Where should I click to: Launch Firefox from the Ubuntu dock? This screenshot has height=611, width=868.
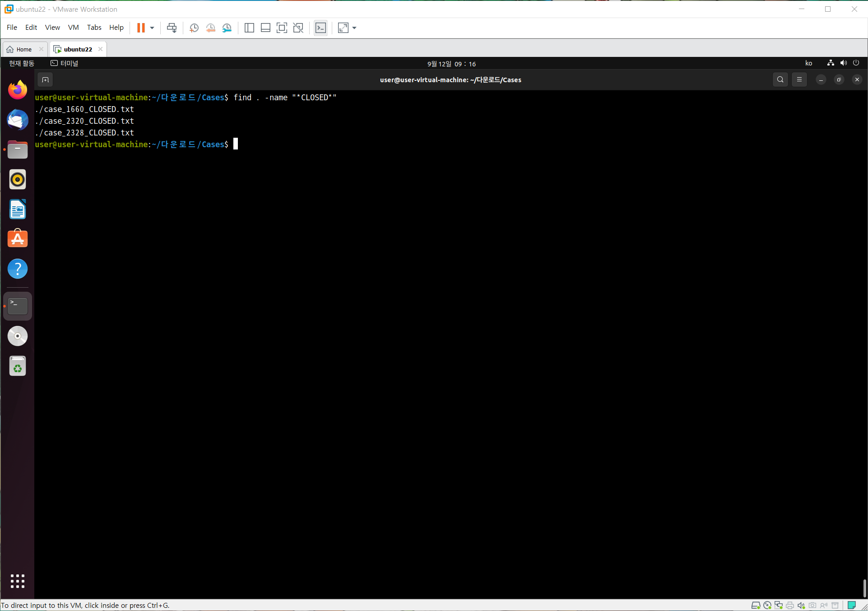tap(18, 90)
